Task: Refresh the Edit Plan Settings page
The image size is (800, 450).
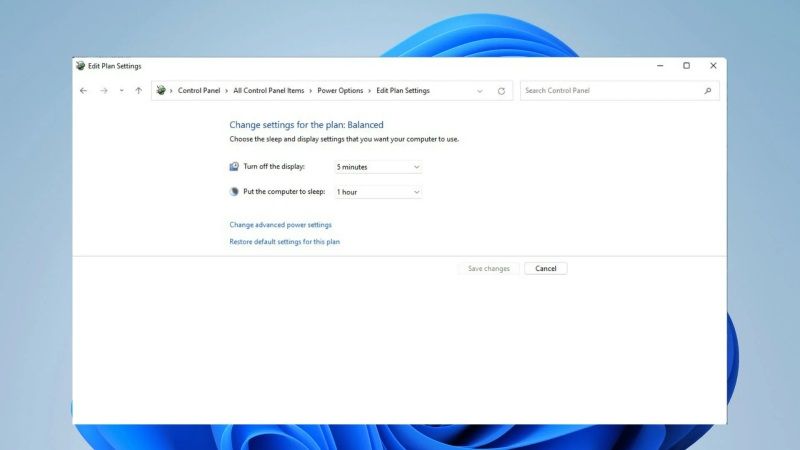Action: tap(501, 91)
